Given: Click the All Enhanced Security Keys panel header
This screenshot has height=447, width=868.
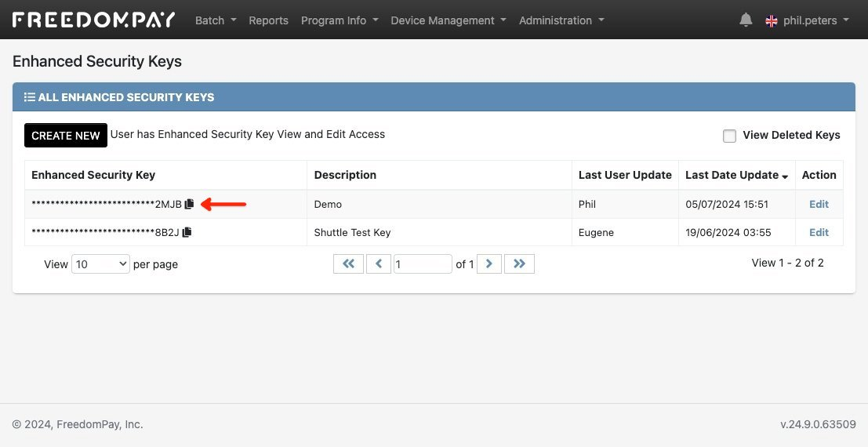Looking at the screenshot, I should [x=434, y=97].
